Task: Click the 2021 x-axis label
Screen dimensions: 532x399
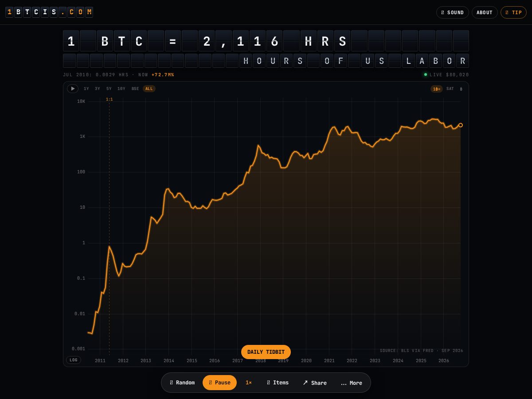Action: [x=329, y=361]
